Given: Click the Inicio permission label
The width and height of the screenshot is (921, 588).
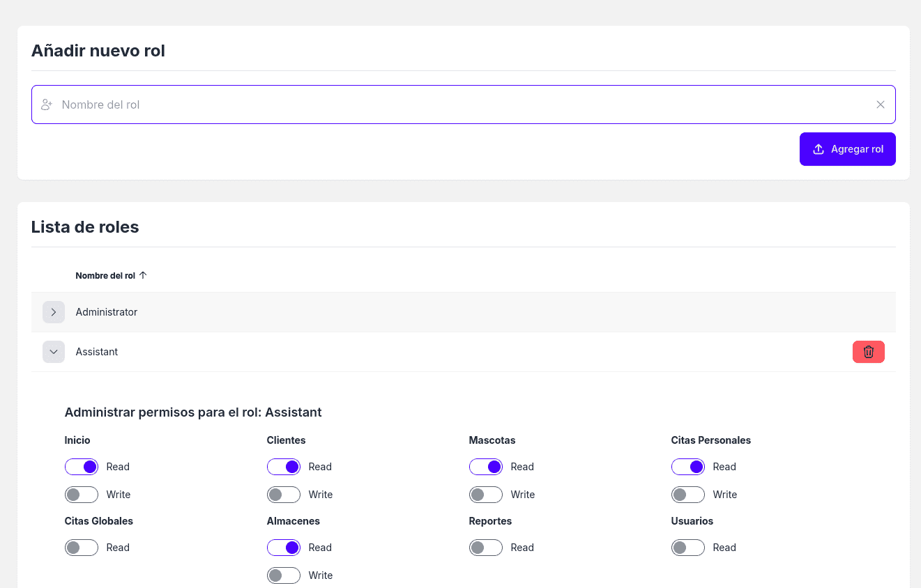Looking at the screenshot, I should point(77,440).
